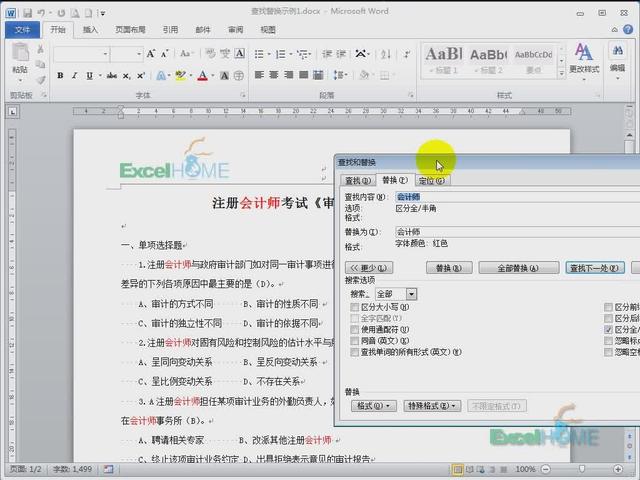Click the Cut scissors icon
Image resolution: width=640 pixels, height=480 pixels.
pos(40,49)
